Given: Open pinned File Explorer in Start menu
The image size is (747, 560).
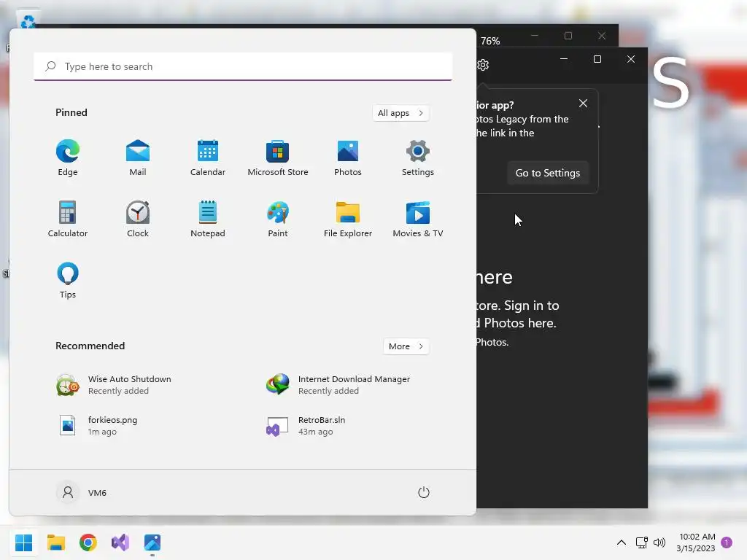Looking at the screenshot, I should pos(348,219).
